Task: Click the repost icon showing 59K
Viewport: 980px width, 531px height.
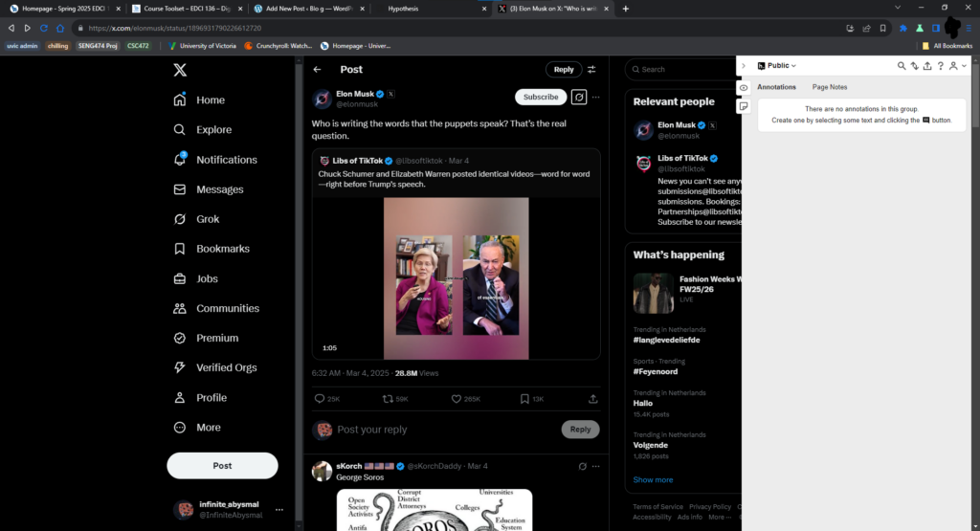Action: (388, 399)
